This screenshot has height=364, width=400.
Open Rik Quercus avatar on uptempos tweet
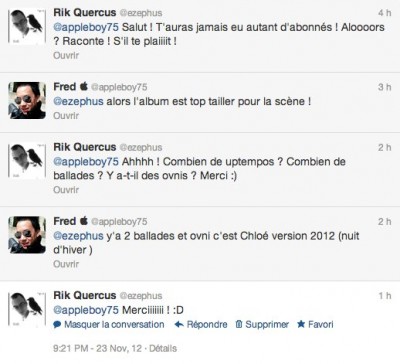(x=27, y=161)
